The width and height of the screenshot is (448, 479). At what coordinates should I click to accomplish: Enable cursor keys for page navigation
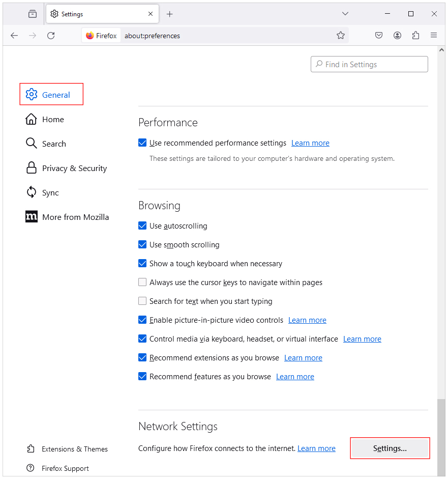click(x=142, y=282)
